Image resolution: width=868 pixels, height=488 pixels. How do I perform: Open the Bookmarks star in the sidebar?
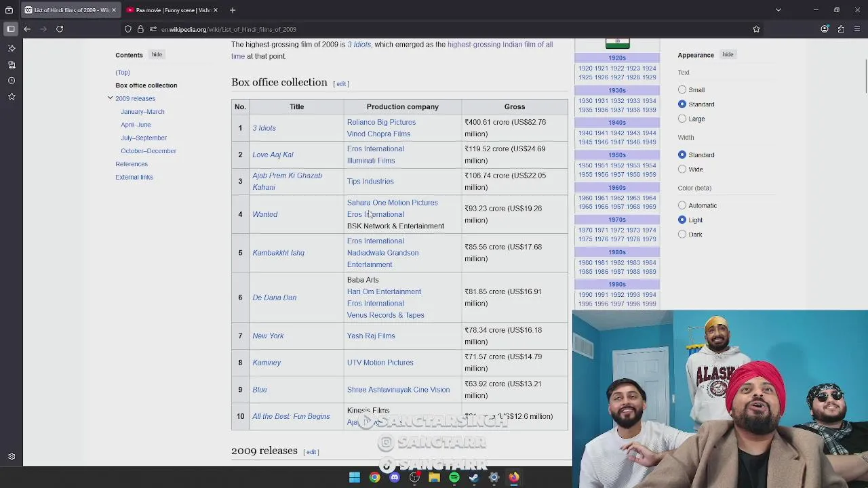(12, 97)
